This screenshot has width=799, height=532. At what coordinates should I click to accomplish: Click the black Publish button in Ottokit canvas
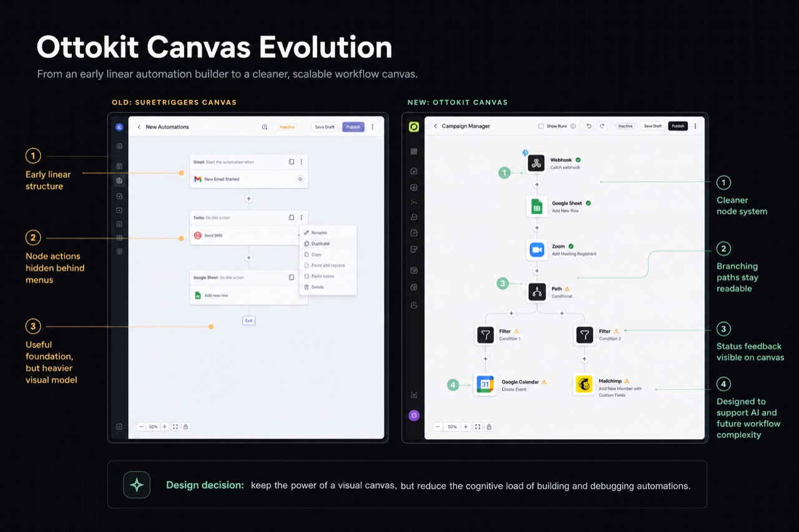point(678,126)
